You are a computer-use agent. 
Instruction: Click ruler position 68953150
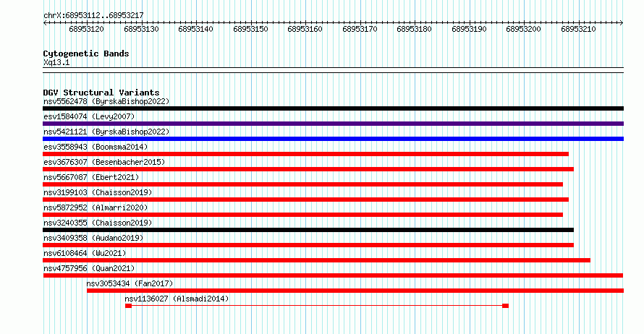coord(250,29)
